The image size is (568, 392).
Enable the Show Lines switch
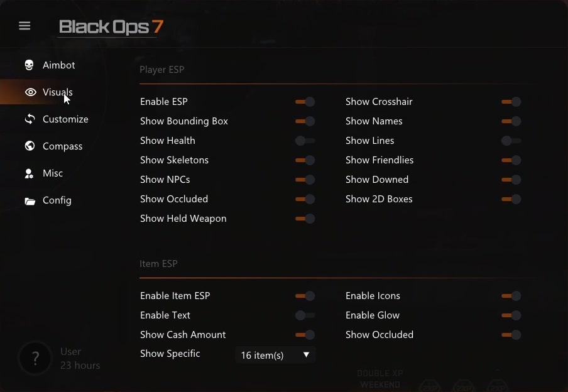[511, 141]
